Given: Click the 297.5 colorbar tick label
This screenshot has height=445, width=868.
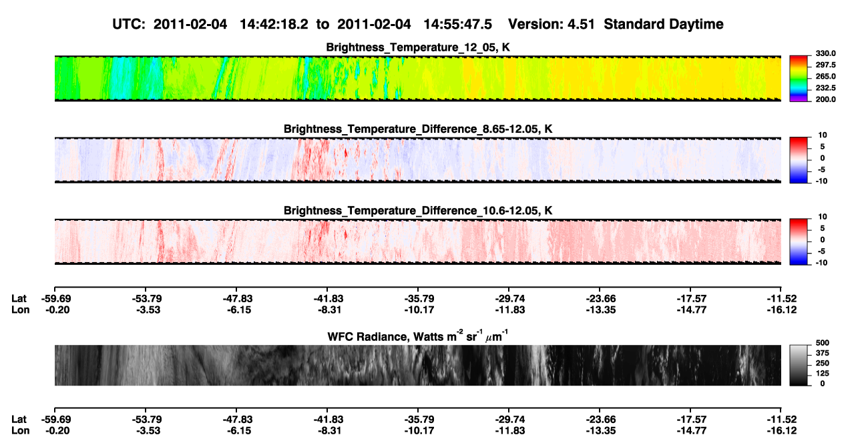Looking at the screenshot, I should click(x=826, y=65).
